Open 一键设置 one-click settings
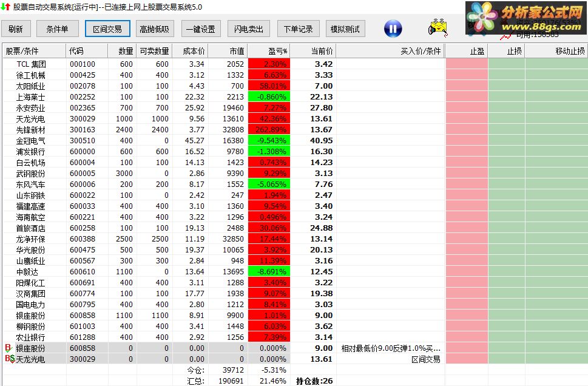588x386 pixels. point(201,29)
